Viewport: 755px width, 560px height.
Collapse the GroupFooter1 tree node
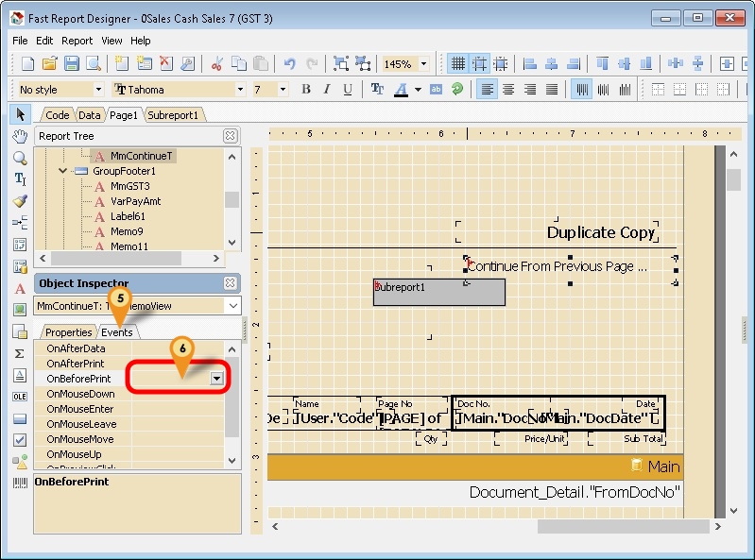coord(63,171)
